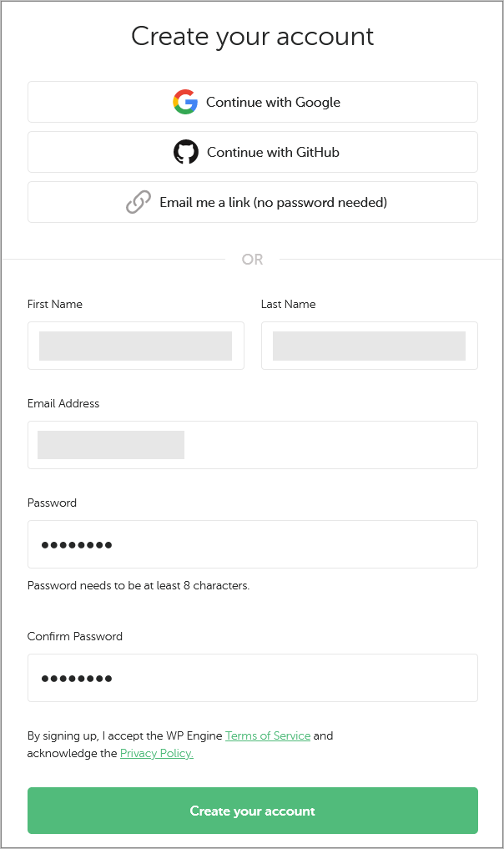Submit with green Create your account button
Viewport: 504px width, 849px height.
253,811
